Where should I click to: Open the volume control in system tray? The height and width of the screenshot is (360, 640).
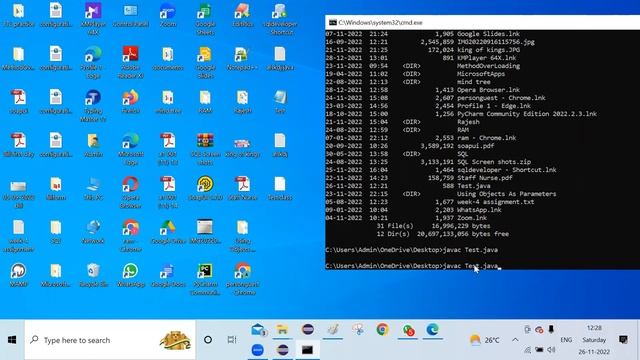point(551,350)
